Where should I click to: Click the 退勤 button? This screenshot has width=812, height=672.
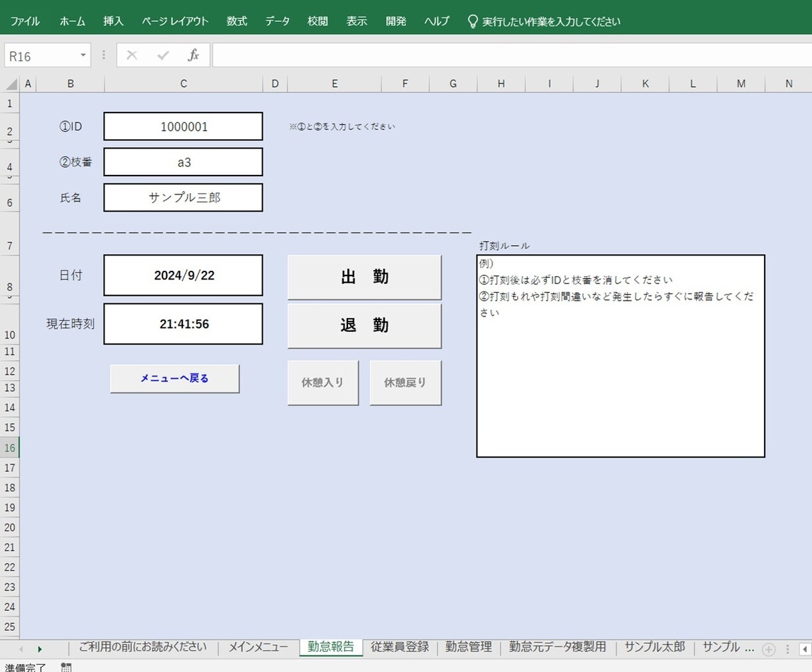click(364, 325)
